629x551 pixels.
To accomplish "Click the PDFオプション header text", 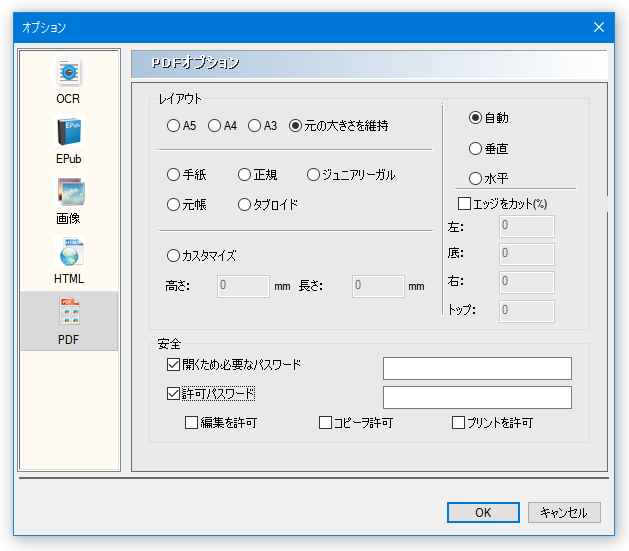I will point(195,63).
